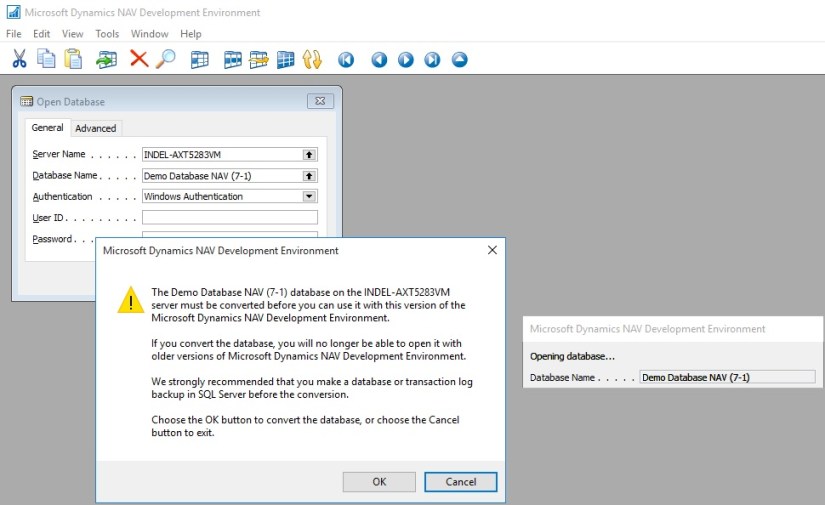The height and width of the screenshot is (505, 825).
Task: Expand the Authentication dropdown
Action: pyautogui.click(x=309, y=197)
